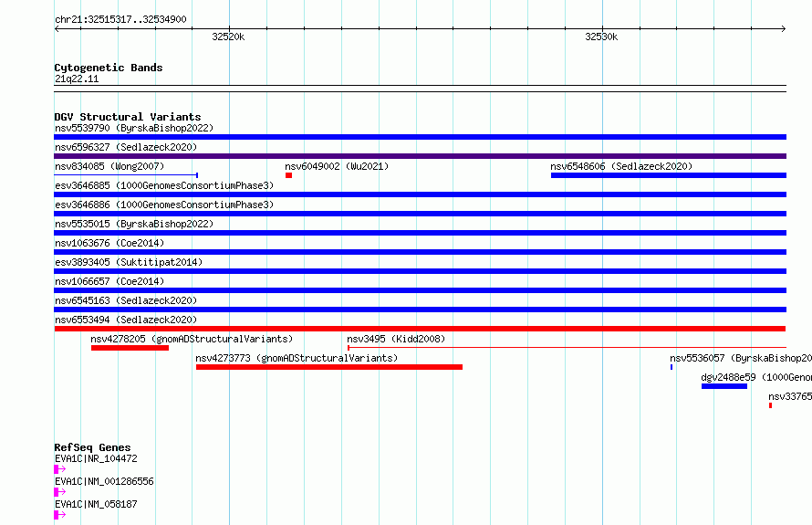Viewport: 812px width, 525px height.
Task: Click the 32520k ruler tick label
Action: pos(228,37)
